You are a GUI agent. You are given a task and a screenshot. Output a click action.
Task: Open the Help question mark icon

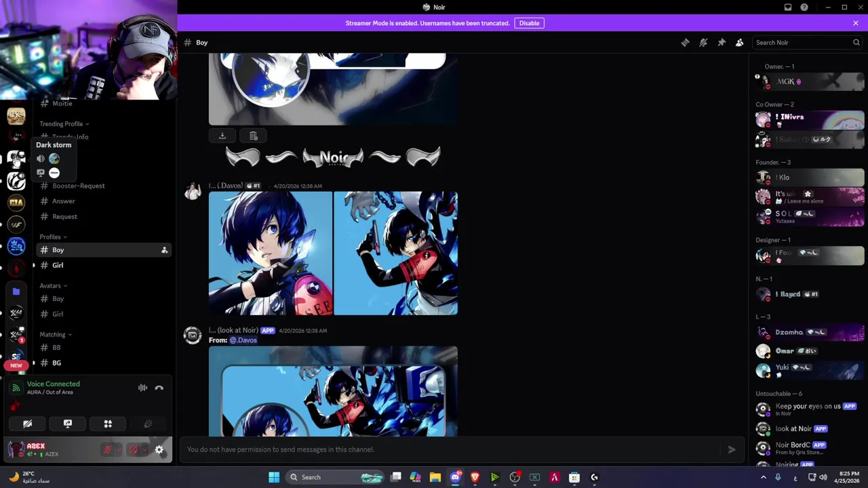pos(804,7)
